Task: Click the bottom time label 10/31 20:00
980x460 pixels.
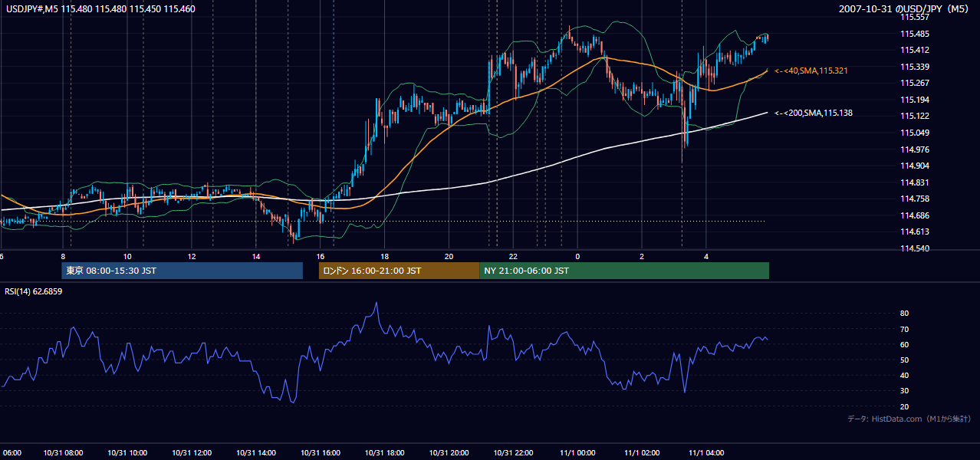Action: point(449,453)
